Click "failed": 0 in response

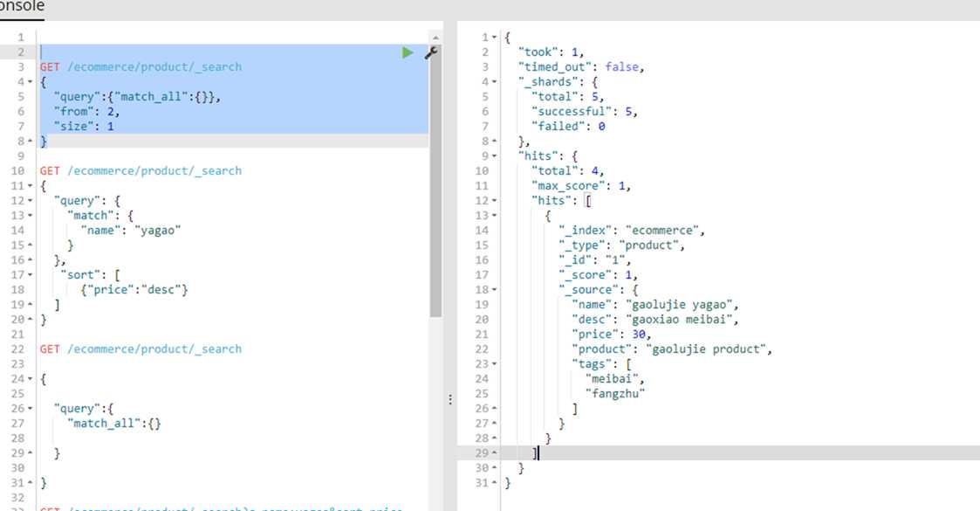tap(568, 127)
